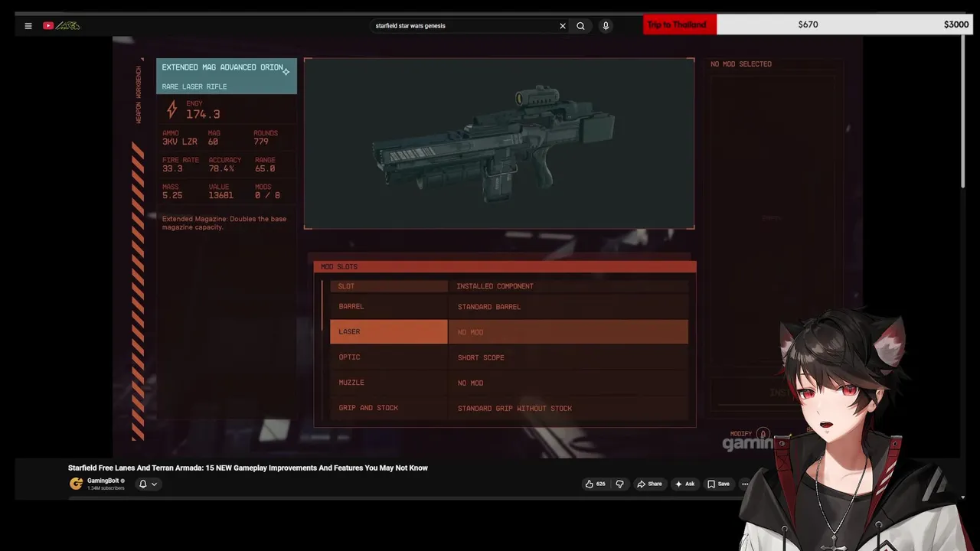
Task: Open the three-dot more actions menu
Action: (744, 484)
